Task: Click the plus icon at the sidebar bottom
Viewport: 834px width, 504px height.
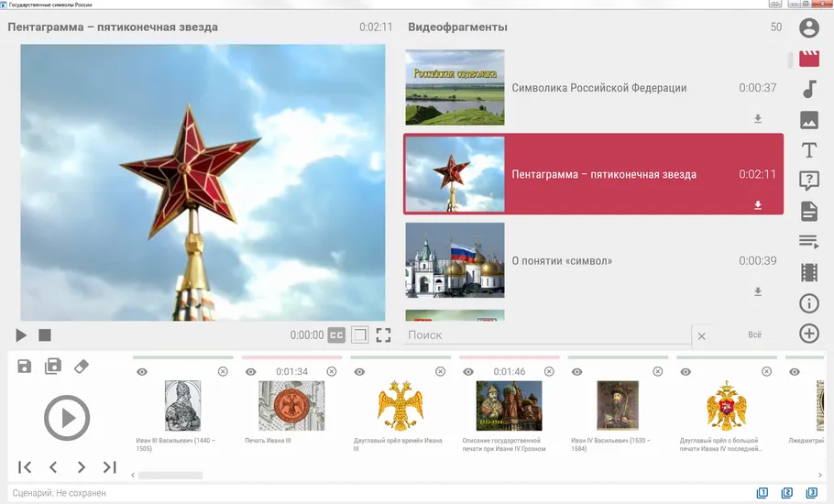Action: tap(809, 334)
